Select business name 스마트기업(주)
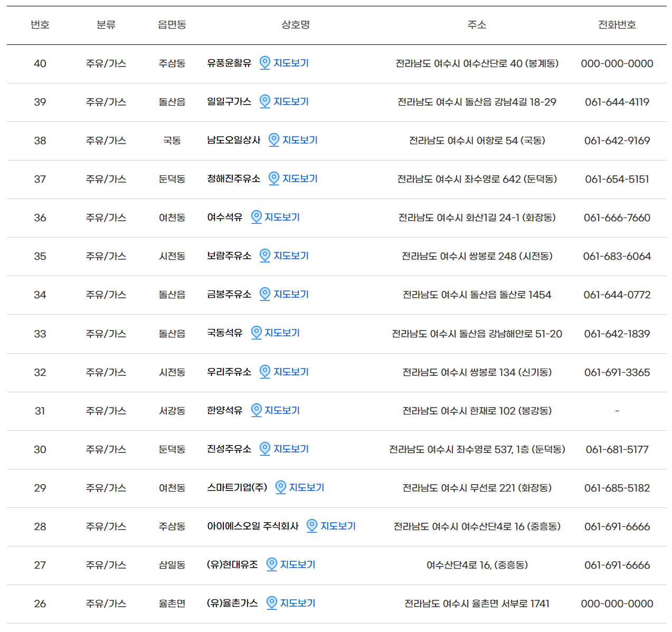672x632 pixels. 238,487
